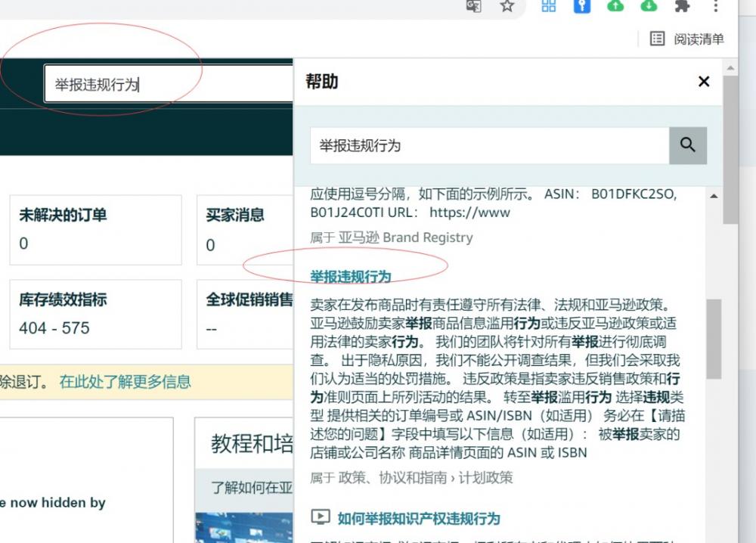Open the blue grid extension icon
The height and width of the screenshot is (543, 756).
[x=549, y=6]
